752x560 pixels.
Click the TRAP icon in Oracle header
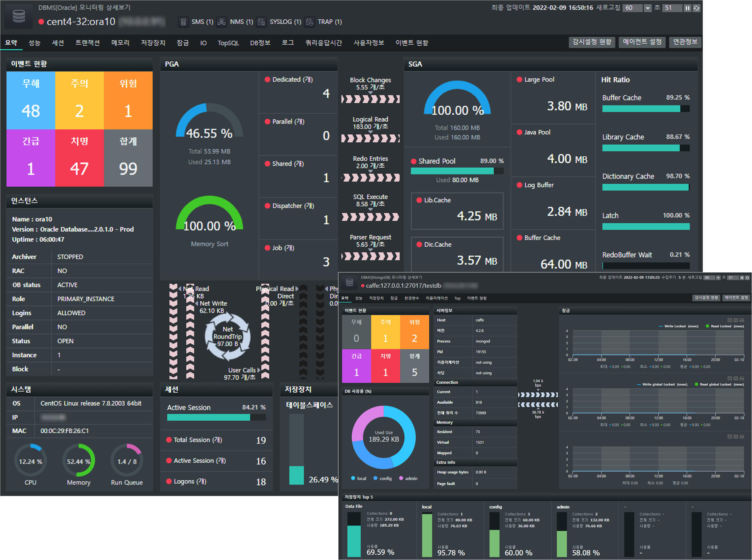coord(309,22)
